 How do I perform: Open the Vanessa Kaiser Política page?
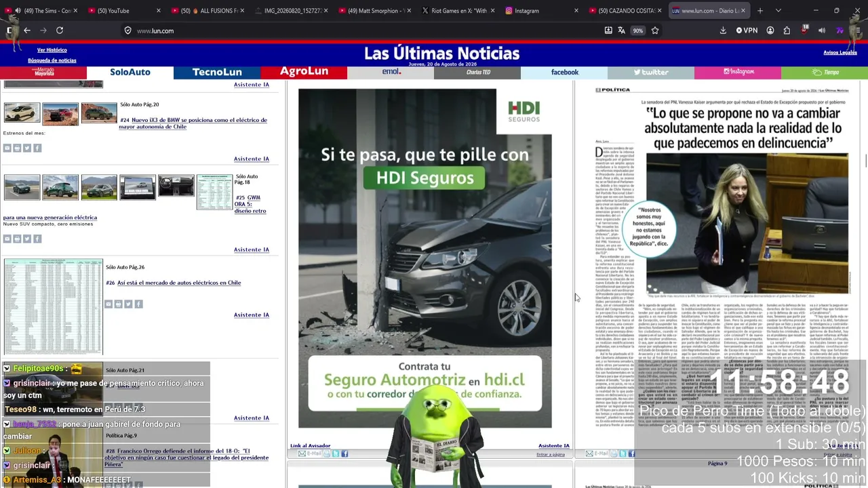[722, 258]
